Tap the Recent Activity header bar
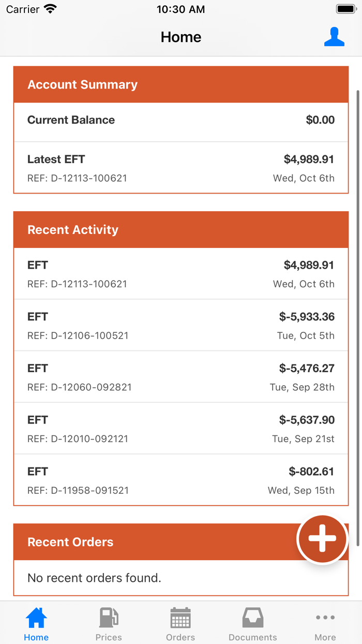Screen dimensions: 362x644 coord(180,229)
